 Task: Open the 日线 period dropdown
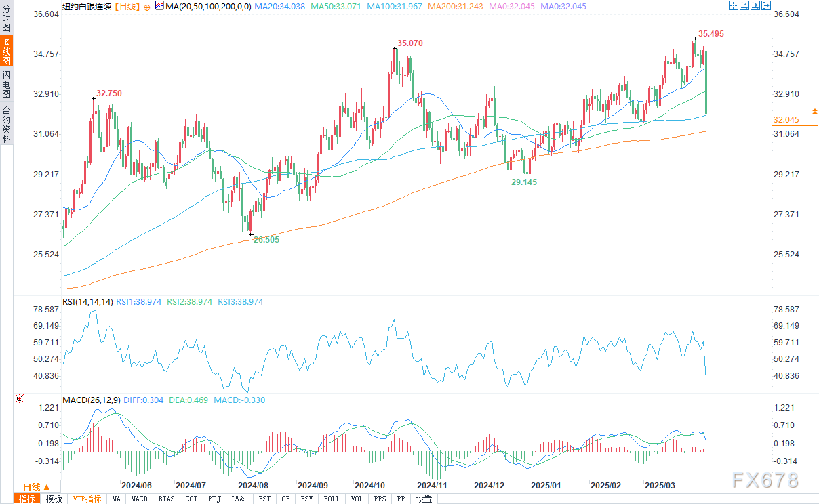(x=35, y=487)
